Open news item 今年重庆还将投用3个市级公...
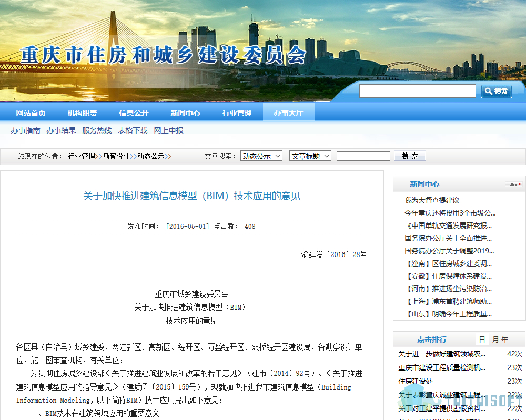Image resolution: width=526 pixels, height=420 pixels. click(x=450, y=213)
